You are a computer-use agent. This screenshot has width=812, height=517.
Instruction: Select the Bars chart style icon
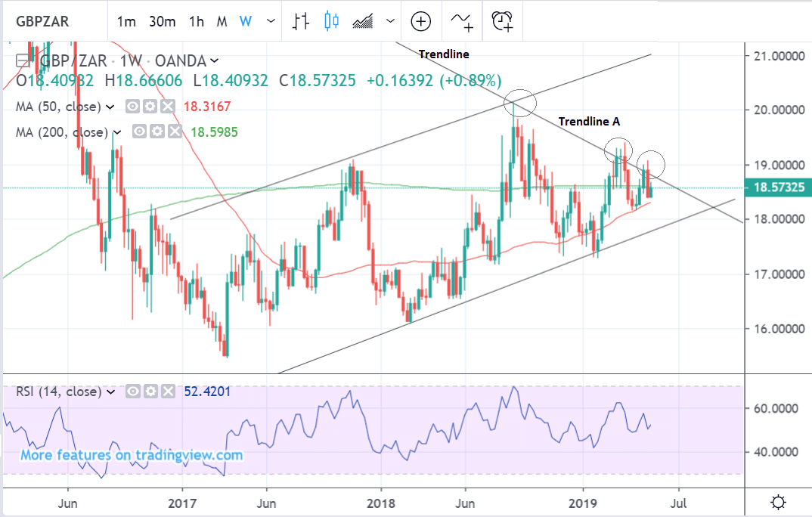(x=300, y=21)
